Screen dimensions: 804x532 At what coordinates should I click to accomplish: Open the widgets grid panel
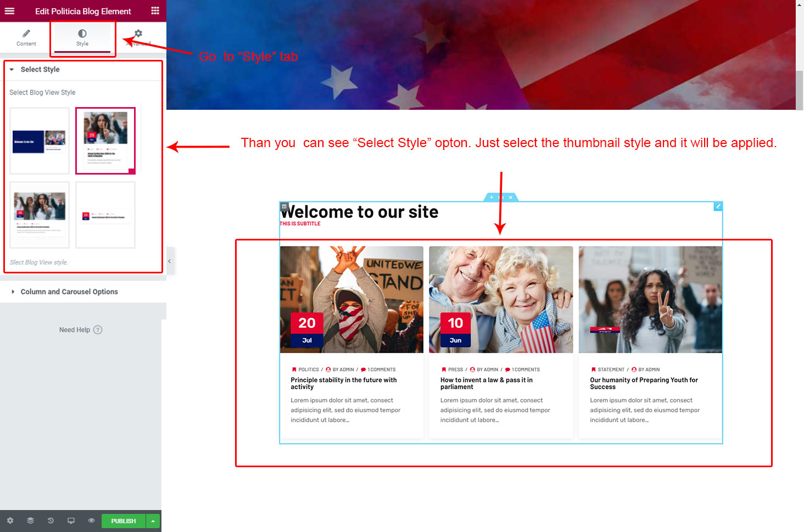click(155, 11)
